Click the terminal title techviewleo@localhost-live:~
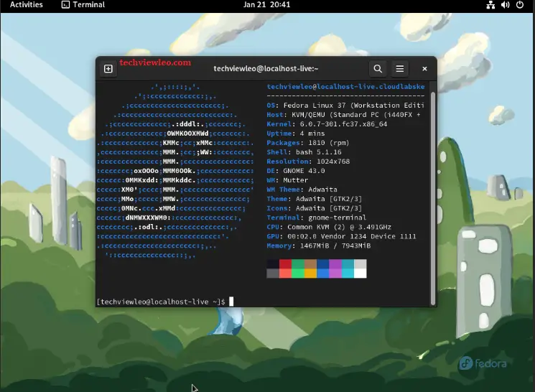Image resolution: width=535 pixels, height=392 pixels. (266, 69)
